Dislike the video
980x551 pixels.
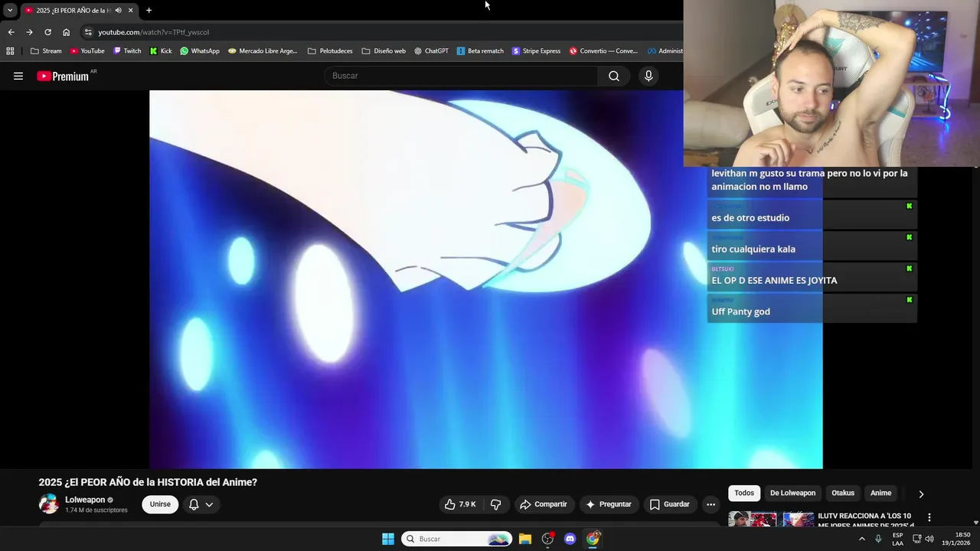(x=495, y=504)
